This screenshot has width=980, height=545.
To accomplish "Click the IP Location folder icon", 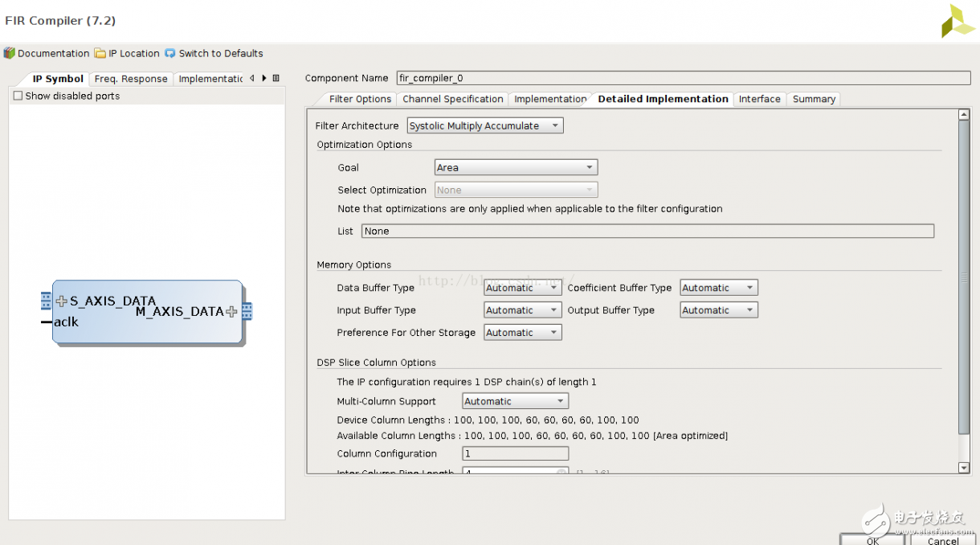I will click(x=100, y=53).
